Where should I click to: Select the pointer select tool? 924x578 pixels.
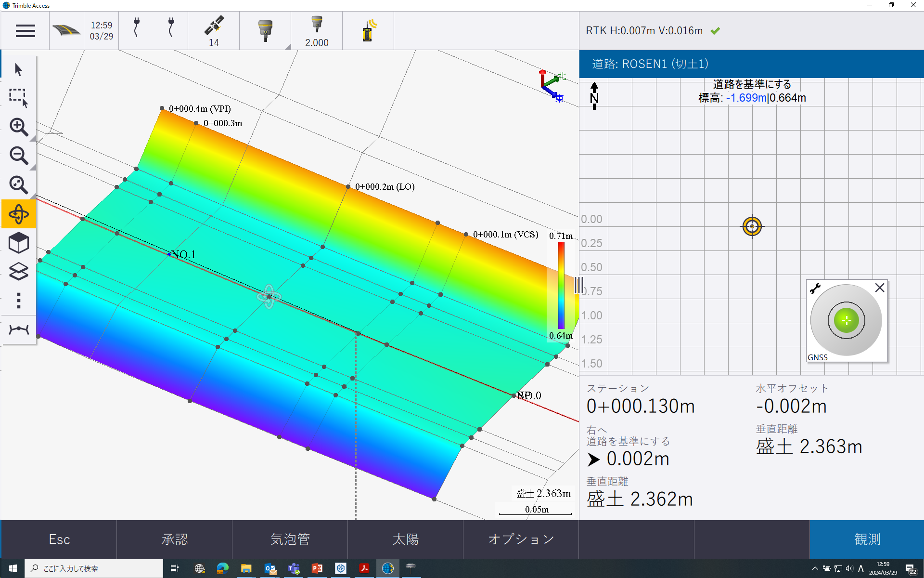coord(19,69)
